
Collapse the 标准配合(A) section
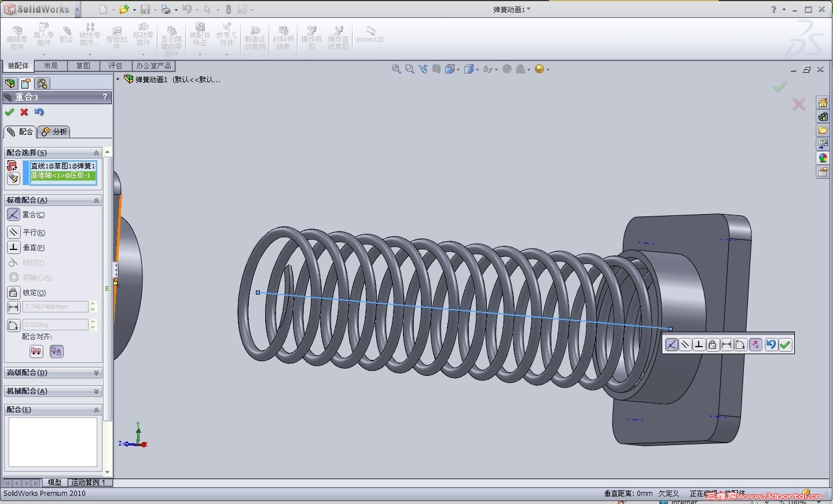[97, 200]
